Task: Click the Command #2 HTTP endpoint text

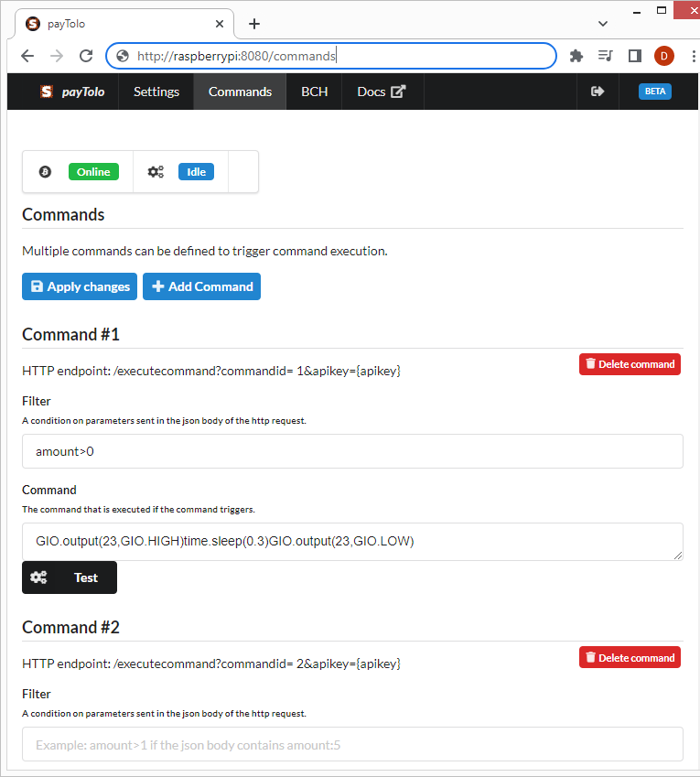Action: point(211,664)
